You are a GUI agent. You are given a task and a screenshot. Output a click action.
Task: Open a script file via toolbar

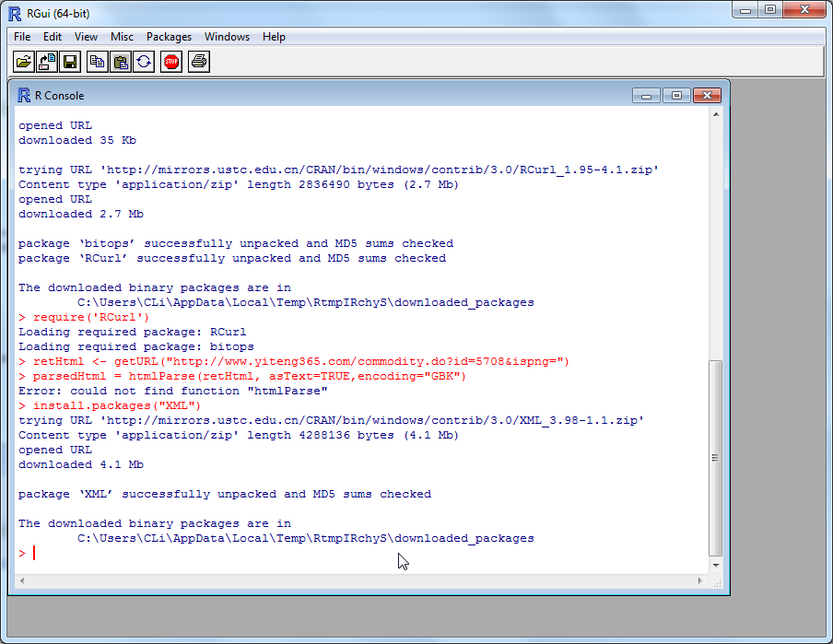click(24, 61)
